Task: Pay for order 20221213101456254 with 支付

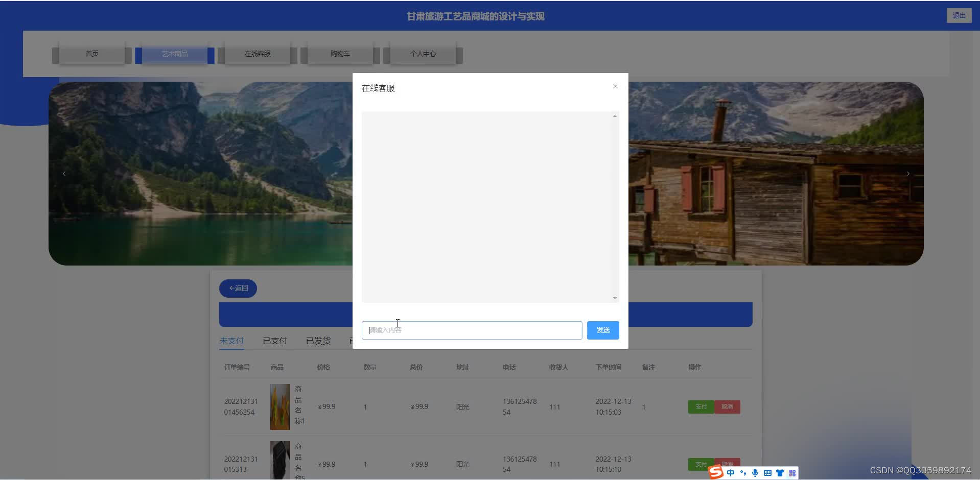Action: click(701, 407)
